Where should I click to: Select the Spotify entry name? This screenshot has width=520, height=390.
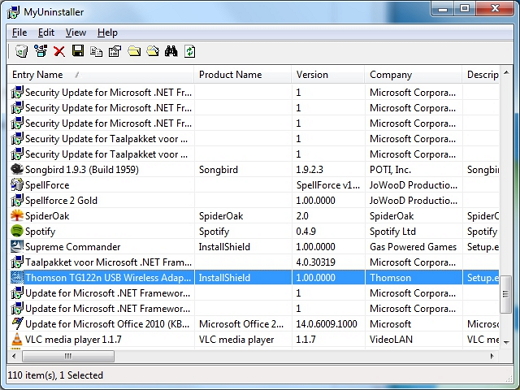click(40, 232)
